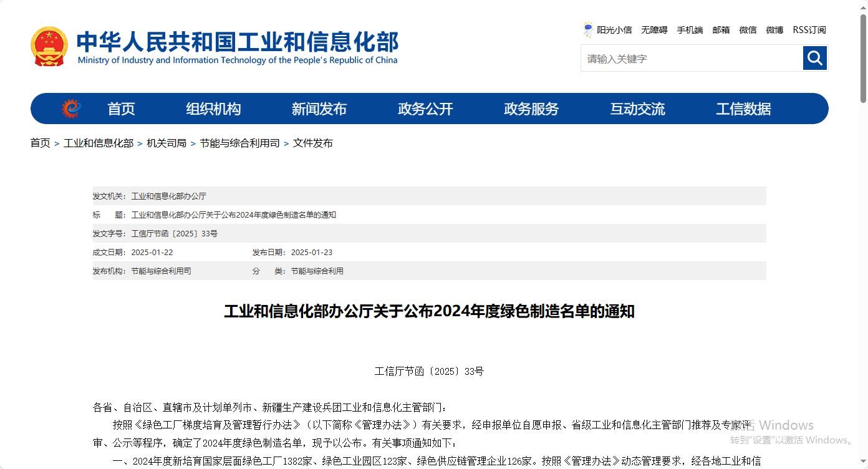Click the 发布日期 value 2025-01-23

click(x=312, y=252)
